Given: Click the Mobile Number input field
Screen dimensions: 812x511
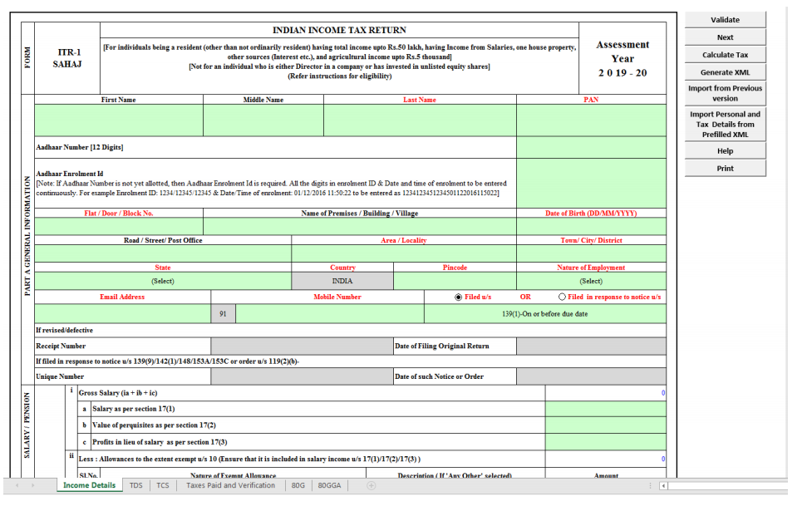Looking at the screenshot, I should [330, 314].
